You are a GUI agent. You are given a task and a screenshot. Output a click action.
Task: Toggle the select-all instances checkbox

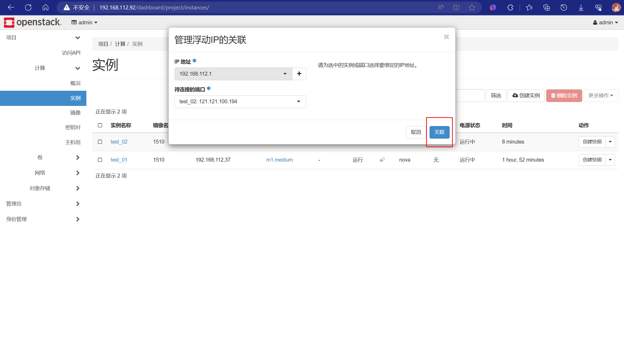100,125
